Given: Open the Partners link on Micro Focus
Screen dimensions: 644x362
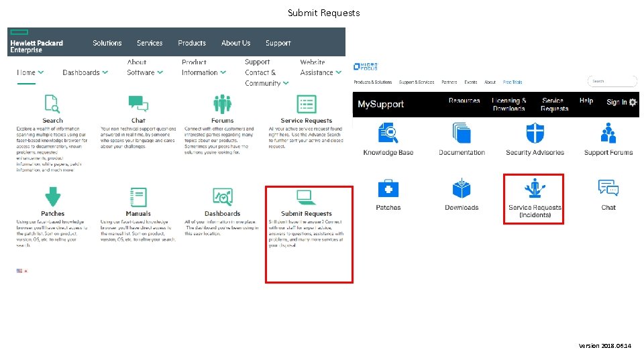Looking at the screenshot, I should tap(449, 82).
